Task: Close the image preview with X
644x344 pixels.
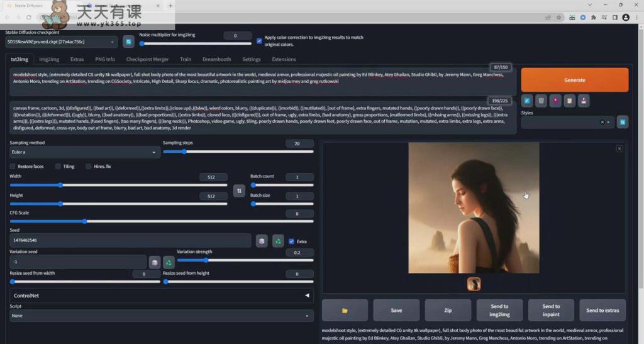Action: [619, 148]
